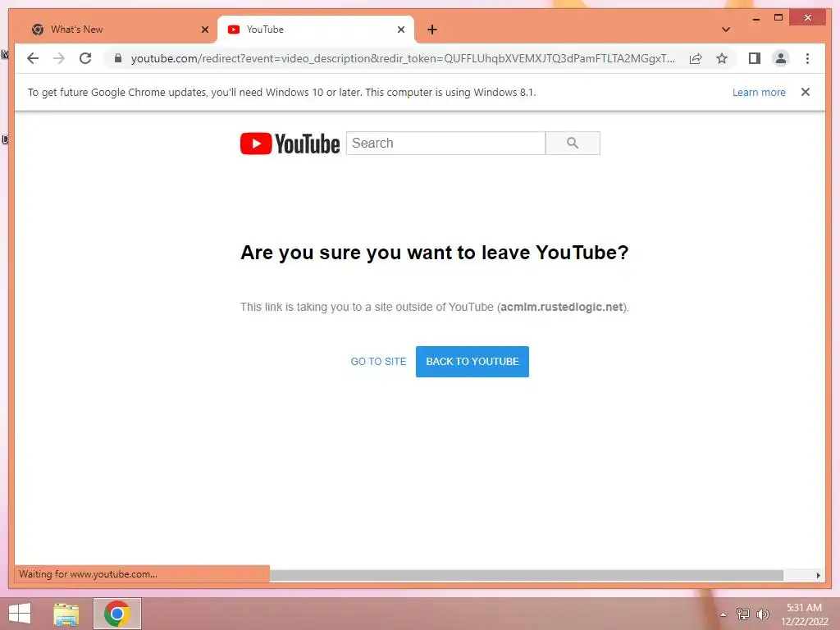The image size is (840, 630).
Task: Close the YouTube tab
Action: pos(400,30)
